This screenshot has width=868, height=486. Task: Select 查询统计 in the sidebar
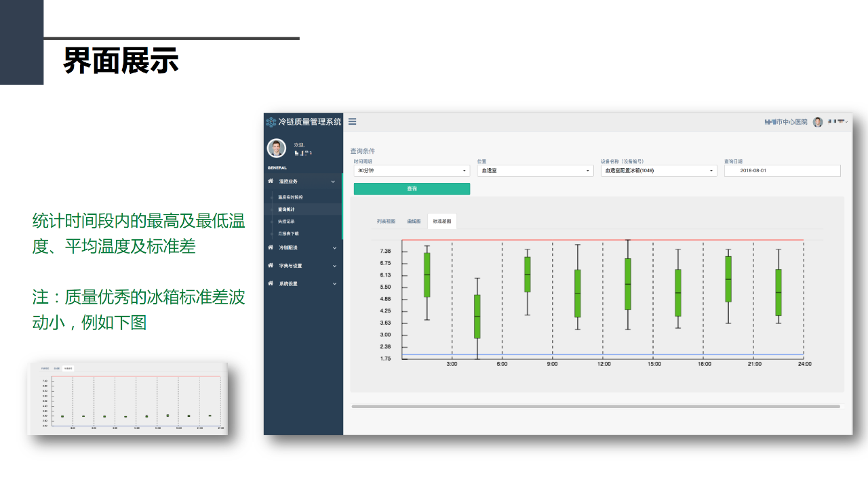click(286, 209)
